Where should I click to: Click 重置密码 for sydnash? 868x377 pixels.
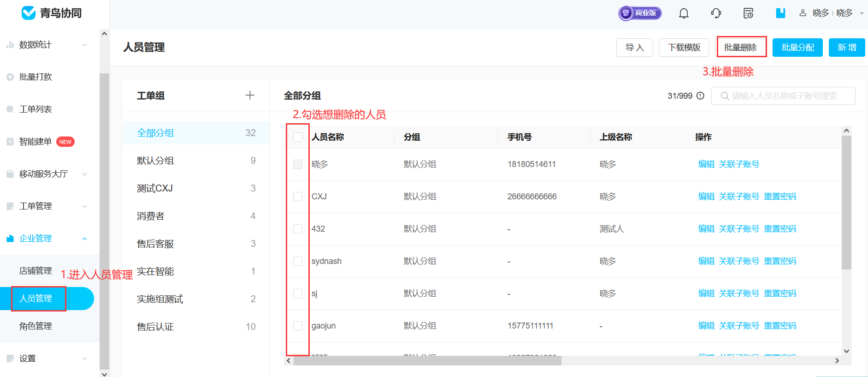(780, 261)
